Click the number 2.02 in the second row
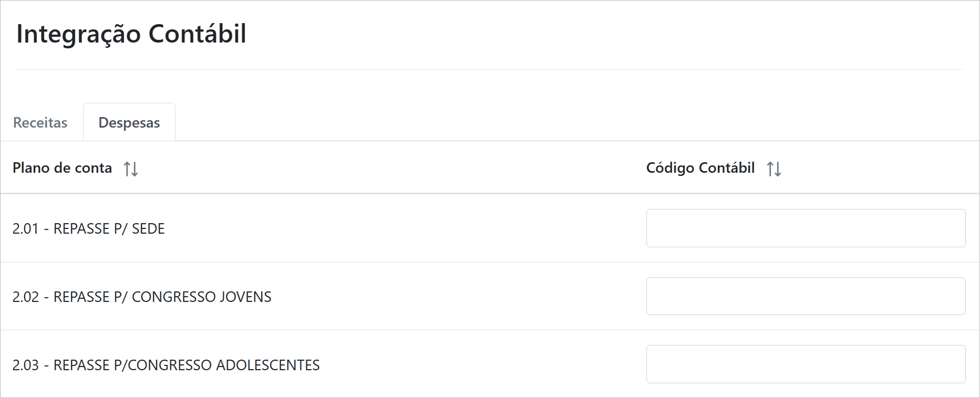980x398 pixels. click(x=26, y=297)
